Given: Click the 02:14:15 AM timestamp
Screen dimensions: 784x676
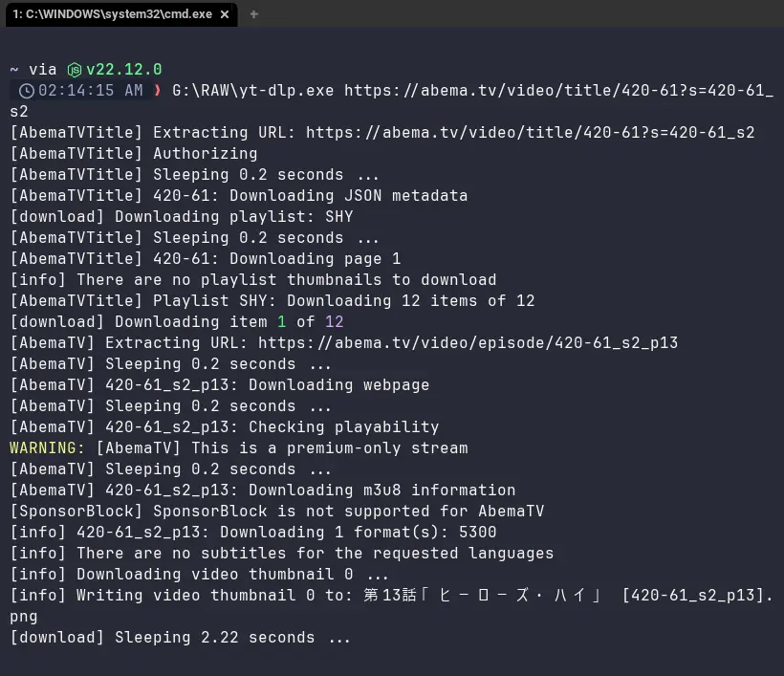Looking at the screenshot, I should point(91,91).
